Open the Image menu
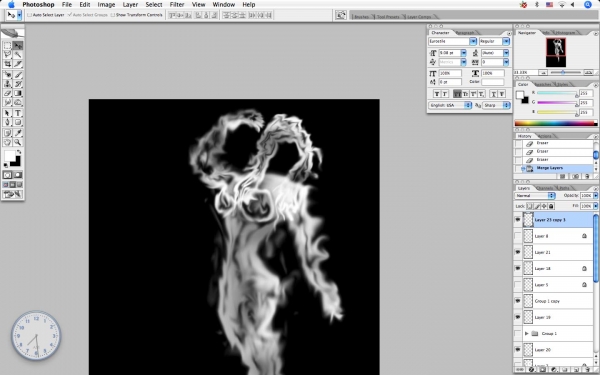Screen dimensions: 600x375 pos(106,5)
